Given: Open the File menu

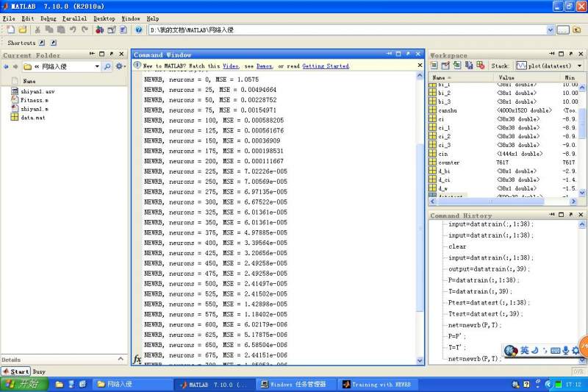Looking at the screenshot, I should [x=9, y=18].
